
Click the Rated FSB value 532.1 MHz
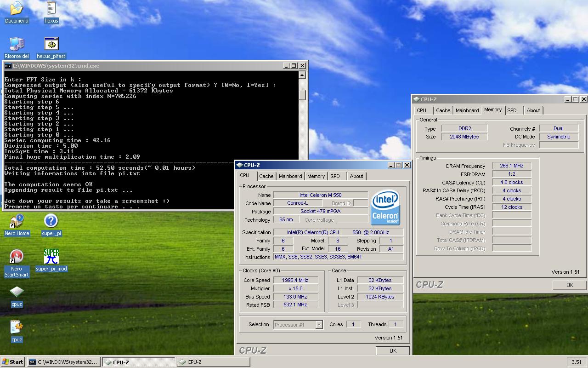(x=295, y=305)
